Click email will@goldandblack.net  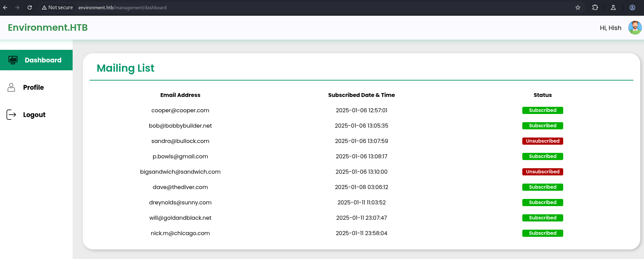180,218
